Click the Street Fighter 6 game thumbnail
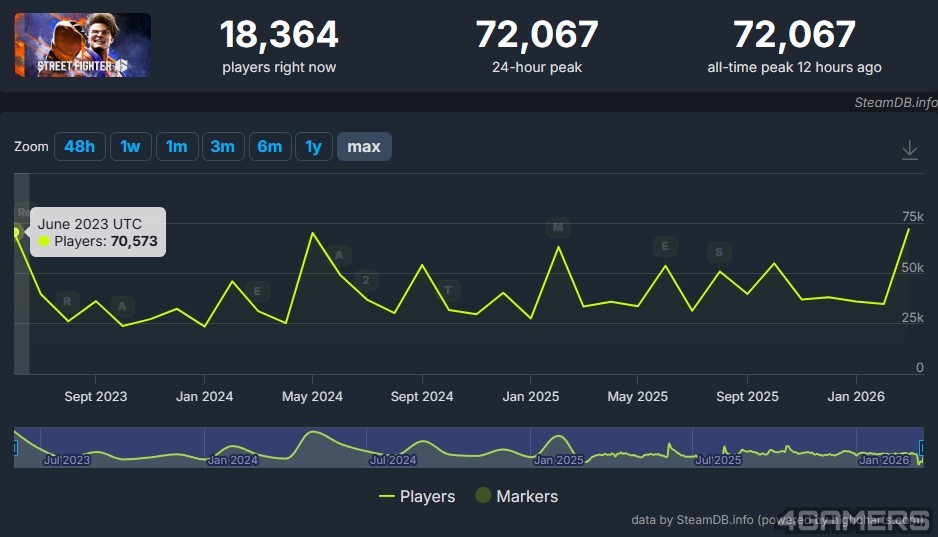The image size is (938, 537). [x=83, y=45]
